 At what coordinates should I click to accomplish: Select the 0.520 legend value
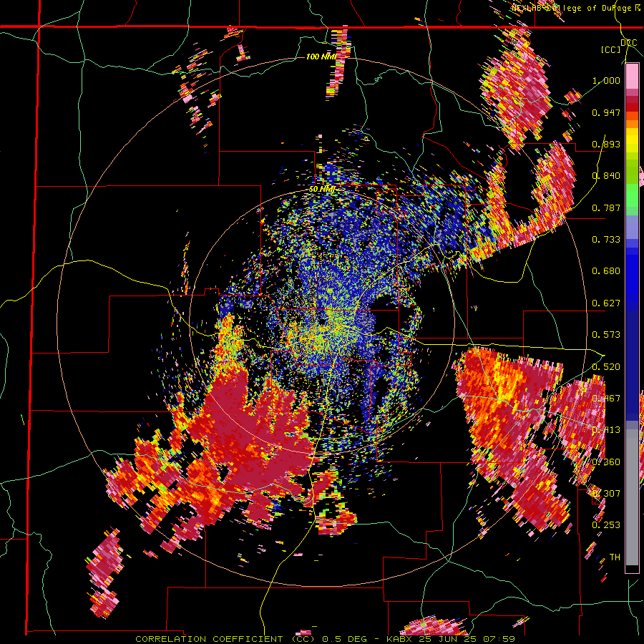pyautogui.click(x=606, y=367)
